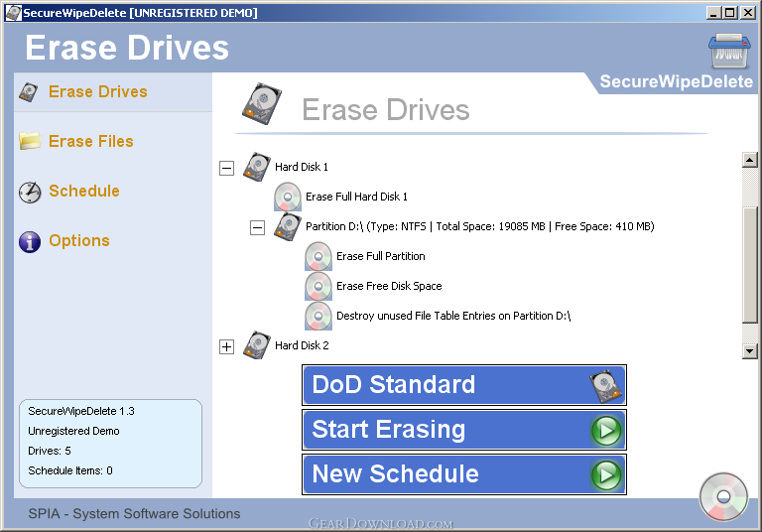Click green play icon on New Schedule
This screenshot has width=762, height=532.
pyautogui.click(x=606, y=475)
